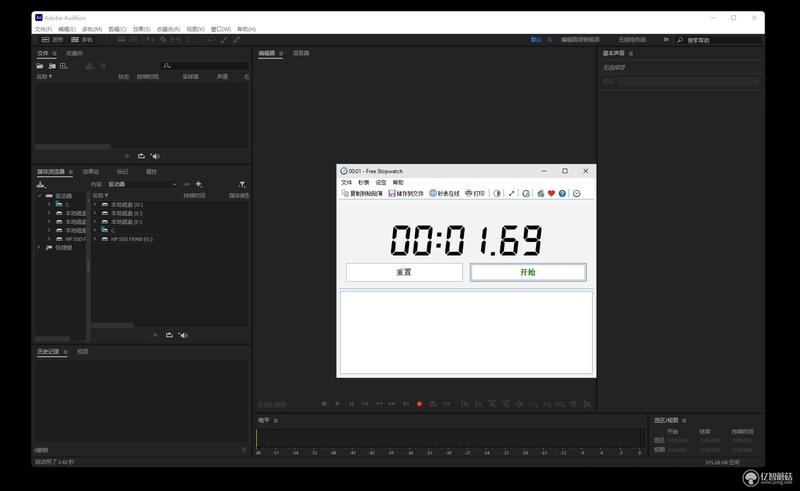Click the Stop button in transport controls
800x491 pixels.
pyautogui.click(x=324, y=404)
